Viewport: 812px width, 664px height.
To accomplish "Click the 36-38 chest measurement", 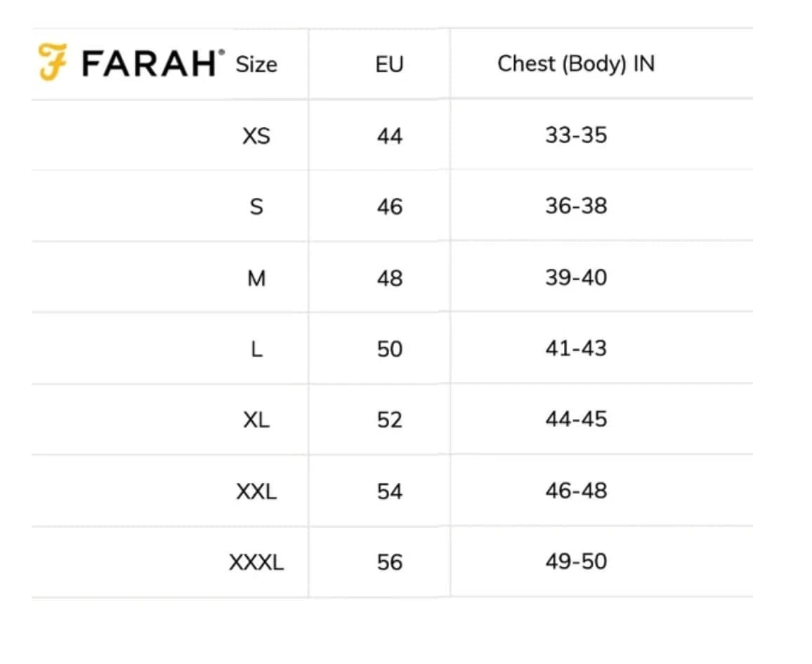I will [x=575, y=206].
